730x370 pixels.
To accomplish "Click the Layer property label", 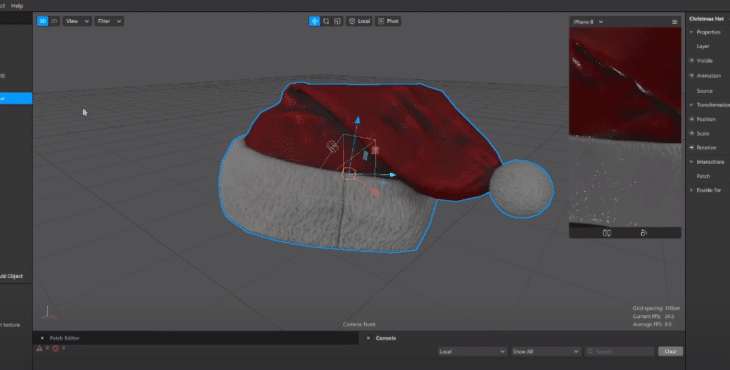I will tap(703, 46).
